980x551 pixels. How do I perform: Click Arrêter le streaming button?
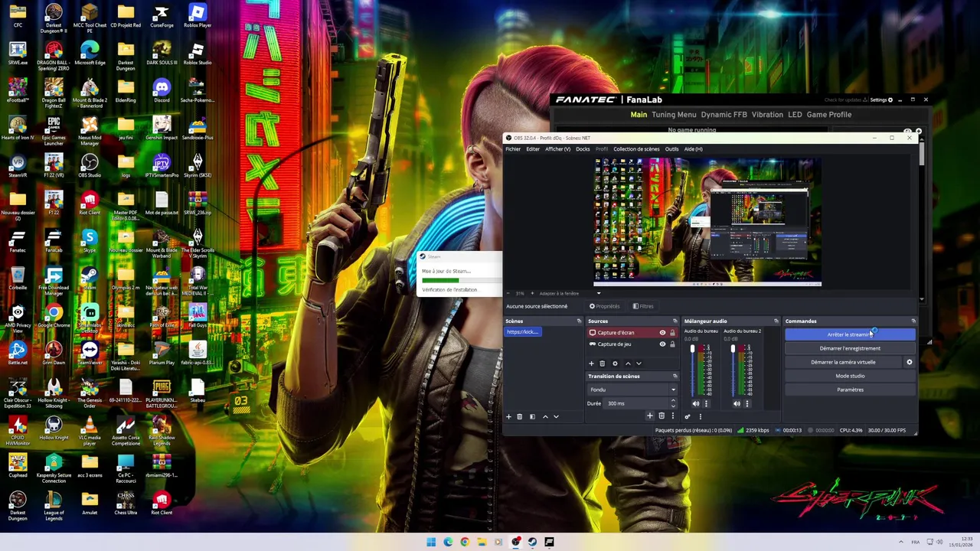[x=850, y=334]
